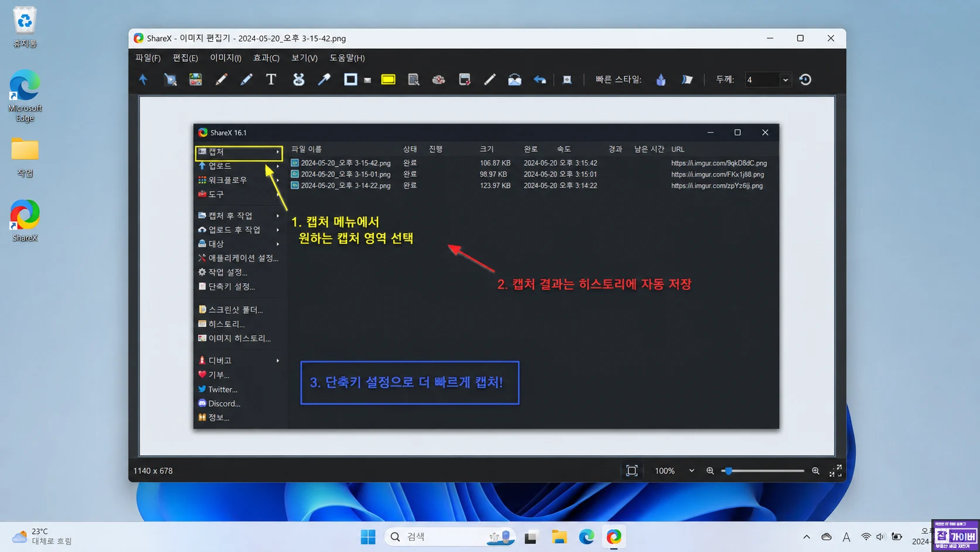Screen dimensions: 980x552
Task: Open File Explorer from the taskbar
Action: click(559, 537)
